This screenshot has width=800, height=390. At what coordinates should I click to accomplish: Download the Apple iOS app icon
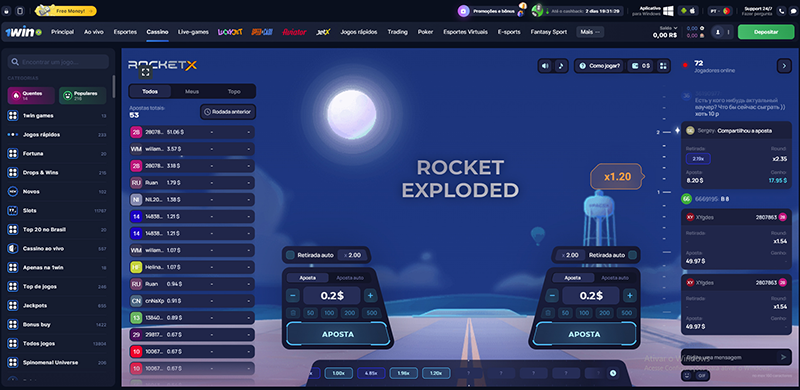click(x=693, y=11)
